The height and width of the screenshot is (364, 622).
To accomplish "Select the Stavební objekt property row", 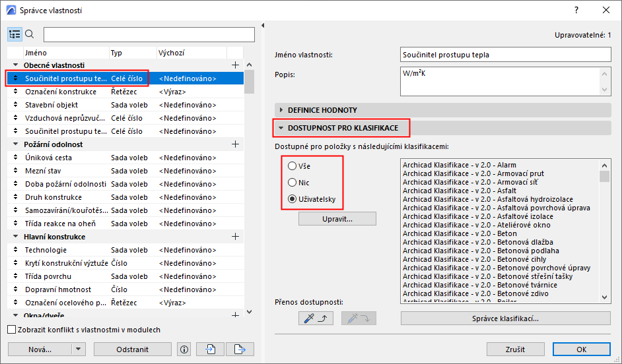I will coord(125,105).
